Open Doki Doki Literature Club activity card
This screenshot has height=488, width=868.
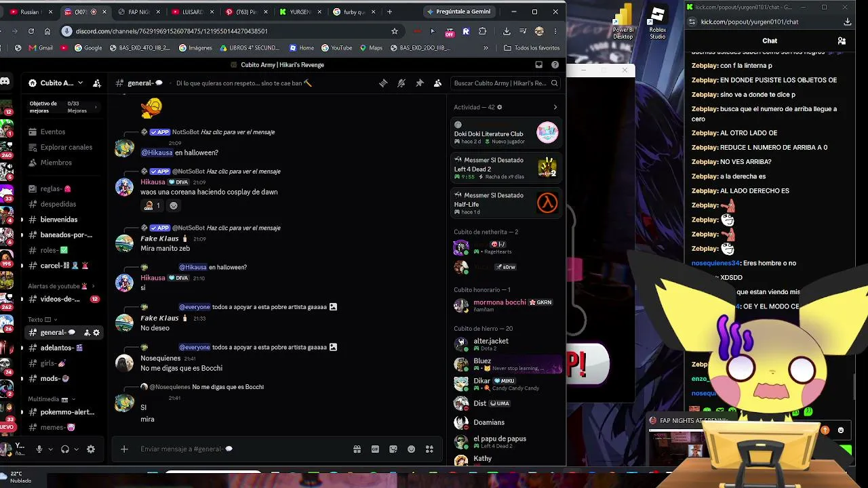[506, 134]
